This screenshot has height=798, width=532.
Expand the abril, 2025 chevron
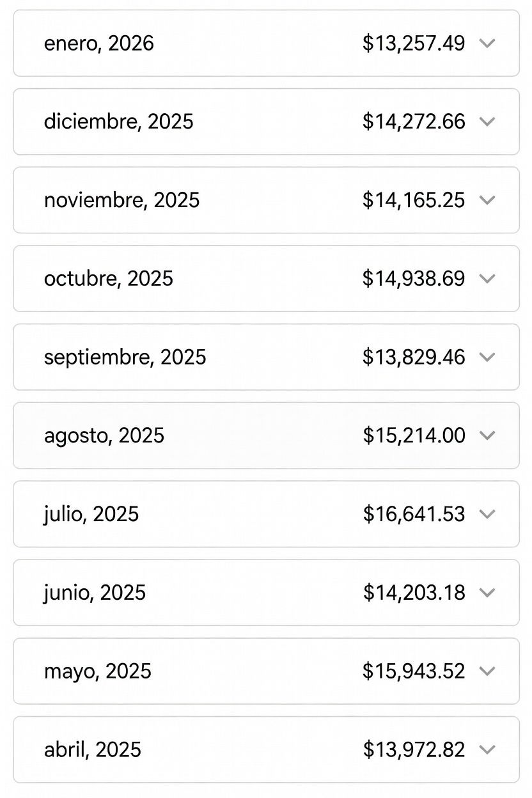pyautogui.click(x=487, y=749)
